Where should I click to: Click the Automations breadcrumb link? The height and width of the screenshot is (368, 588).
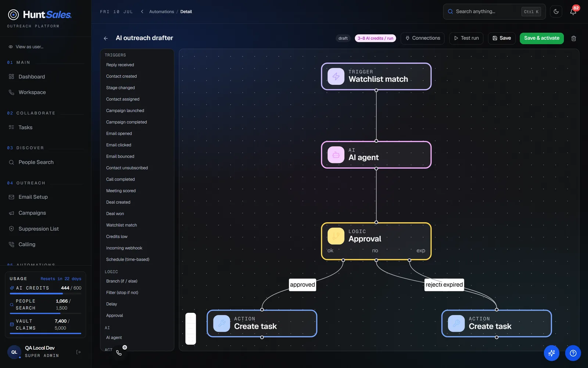pos(161,12)
